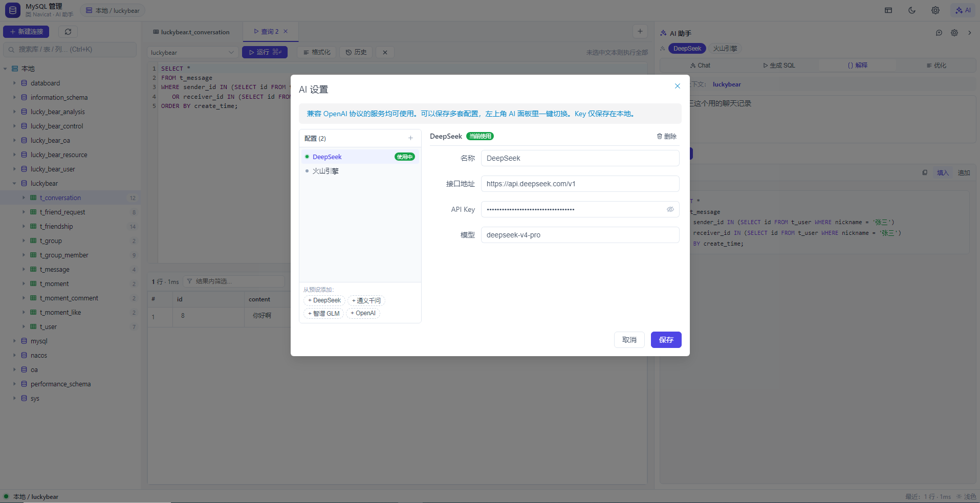Click the t_moment_like table icon
The width and height of the screenshot is (980, 503).
[x=33, y=312]
